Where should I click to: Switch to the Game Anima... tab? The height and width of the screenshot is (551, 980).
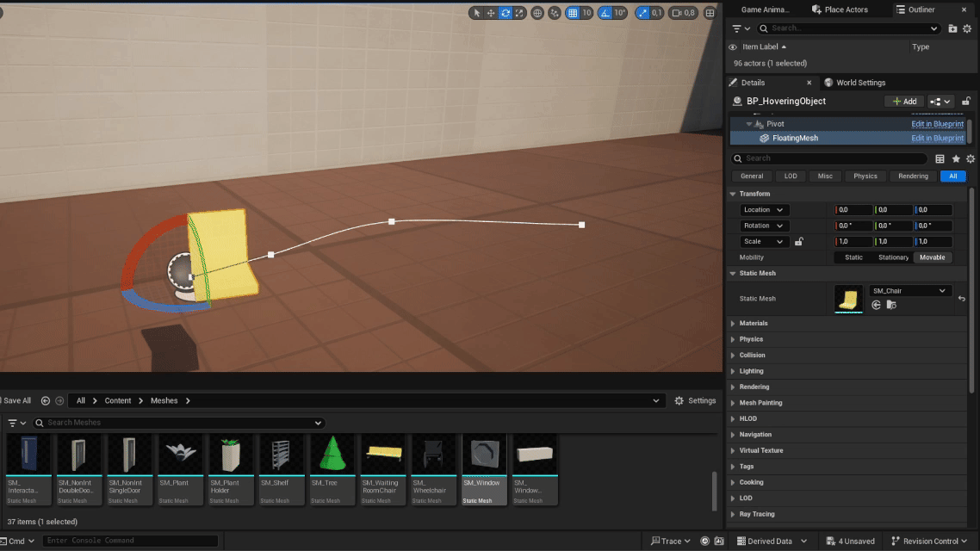click(x=765, y=9)
